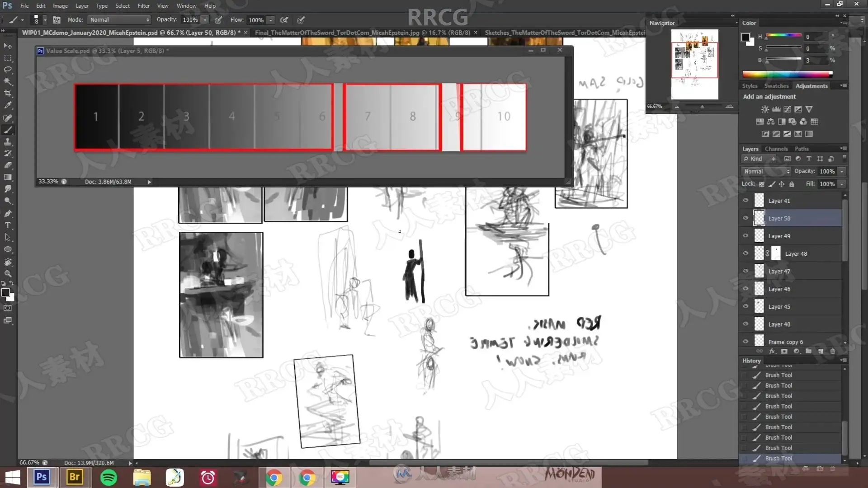Select the Brush tool in toolbar
This screenshot has width=868, height=488.
8,130
